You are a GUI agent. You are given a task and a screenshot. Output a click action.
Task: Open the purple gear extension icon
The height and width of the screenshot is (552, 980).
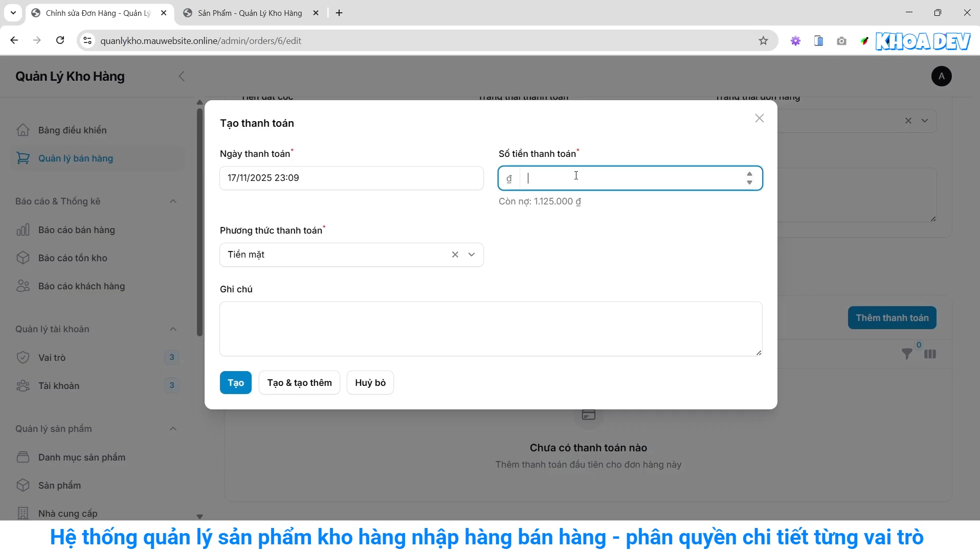tap(795, 41)
